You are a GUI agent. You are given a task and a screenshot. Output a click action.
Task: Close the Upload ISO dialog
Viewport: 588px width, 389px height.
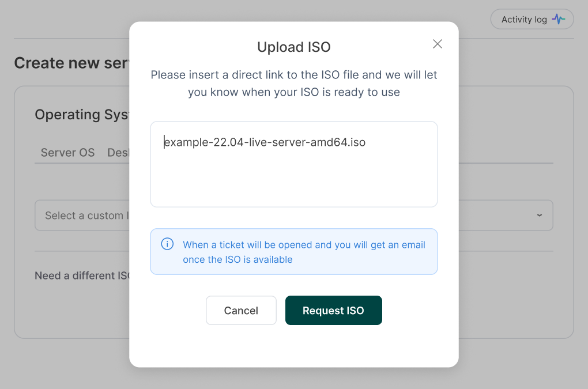tap(437, 44)
